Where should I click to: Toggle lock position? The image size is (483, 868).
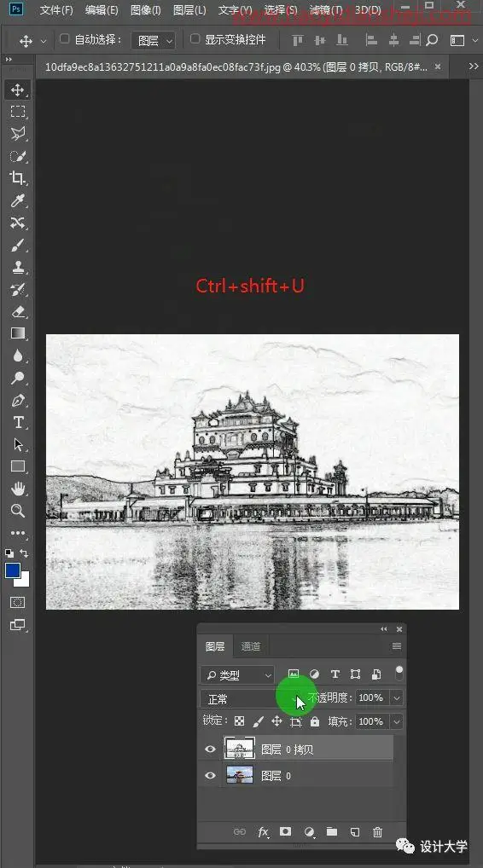click(x=276, y=721)
